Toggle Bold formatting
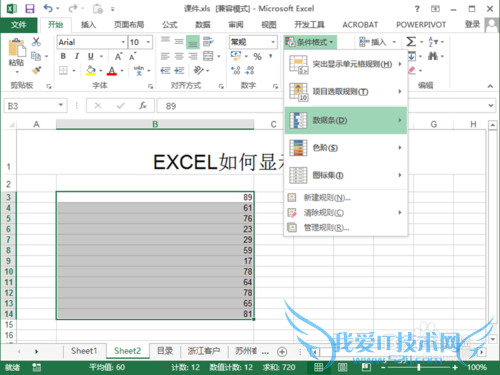Image resolution: width=500 pixels, height=375 pixels. point(63,56)
